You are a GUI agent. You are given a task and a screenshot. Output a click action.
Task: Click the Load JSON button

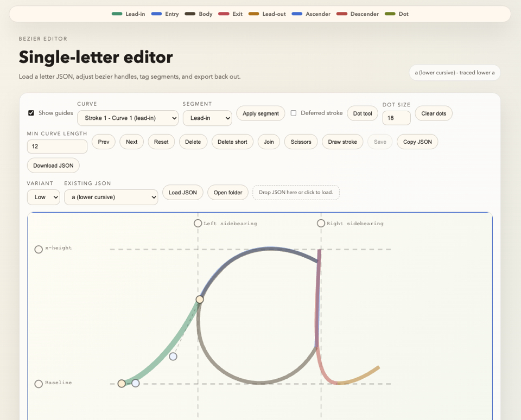click(x=183, y=193)
